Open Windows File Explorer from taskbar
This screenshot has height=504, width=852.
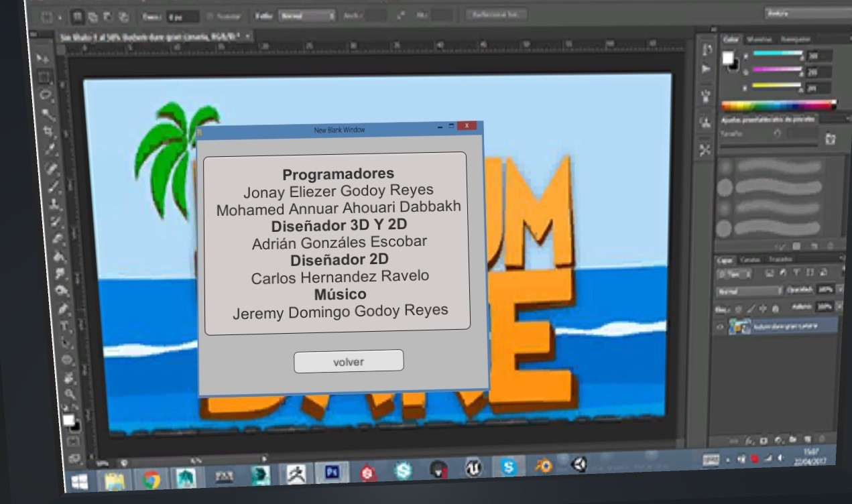115,481
